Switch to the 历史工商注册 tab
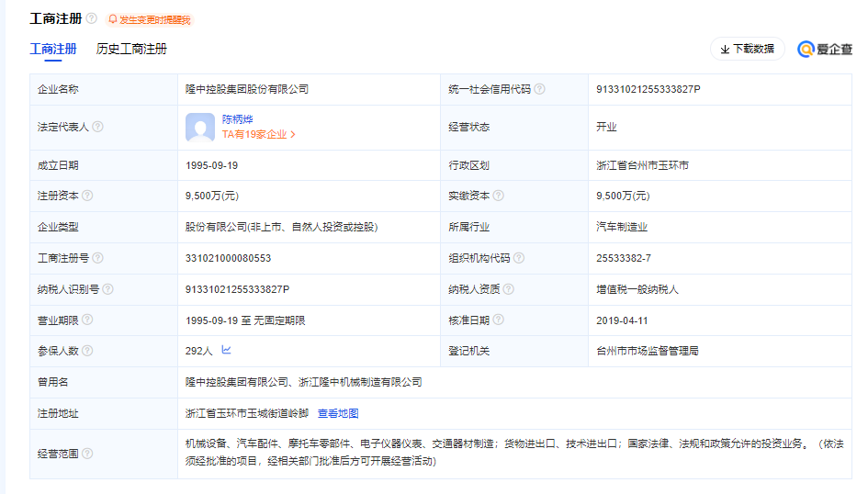Screen dimensions: 868x494 131,50
